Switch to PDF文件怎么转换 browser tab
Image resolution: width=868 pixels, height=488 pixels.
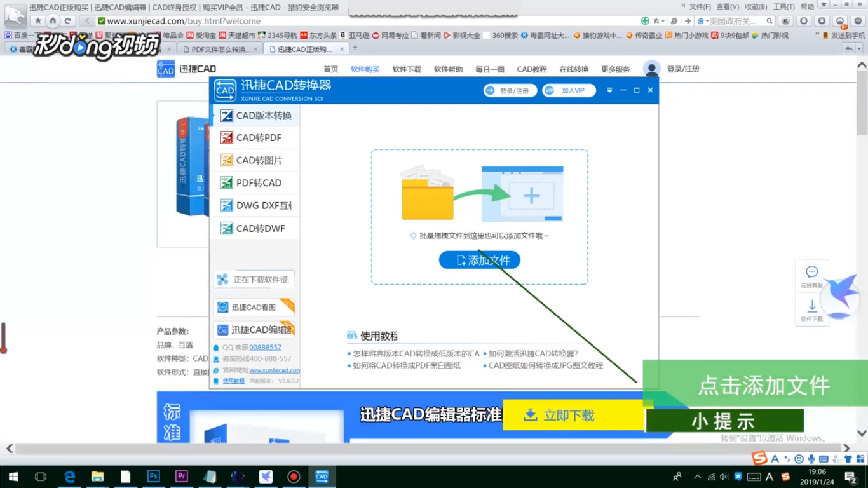tap(220, 49)
